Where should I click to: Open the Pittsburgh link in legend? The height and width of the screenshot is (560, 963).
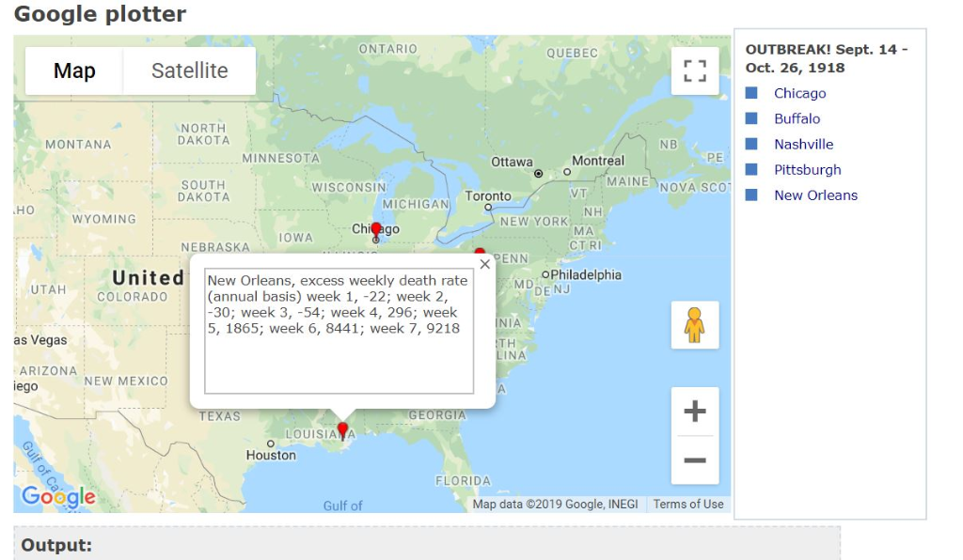(807, 170)
